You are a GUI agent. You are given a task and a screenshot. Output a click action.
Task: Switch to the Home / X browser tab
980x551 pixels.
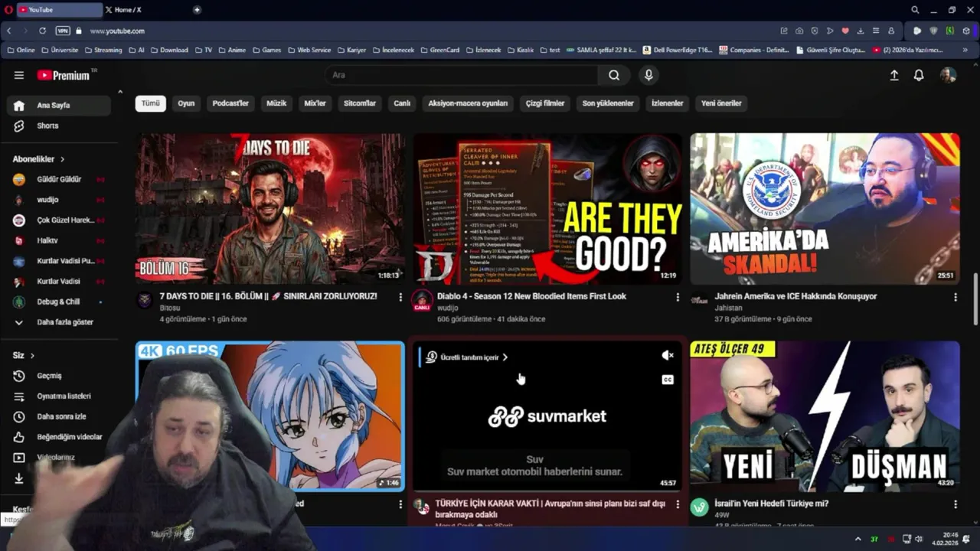[x=145, y=10]
